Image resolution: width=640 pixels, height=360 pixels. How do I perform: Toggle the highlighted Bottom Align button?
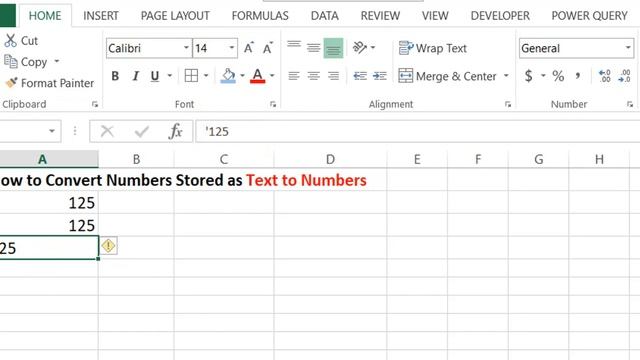pos(333,48)
